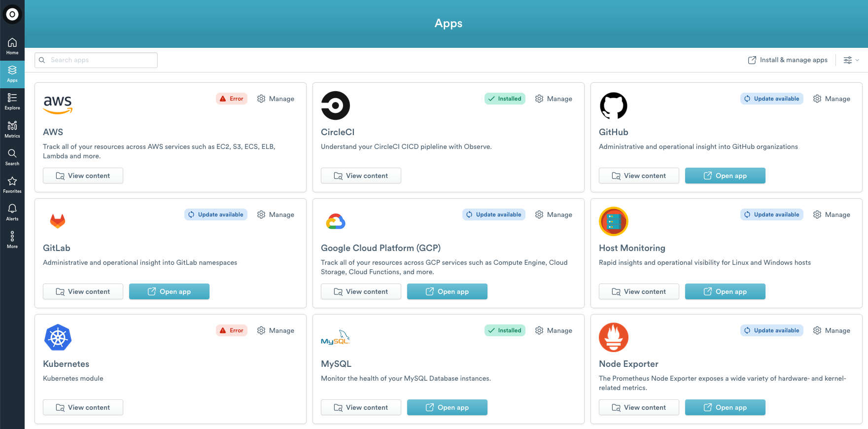Click the Google Cloud Platform logo
Screen dimensions: 868x429
point(336,222)
